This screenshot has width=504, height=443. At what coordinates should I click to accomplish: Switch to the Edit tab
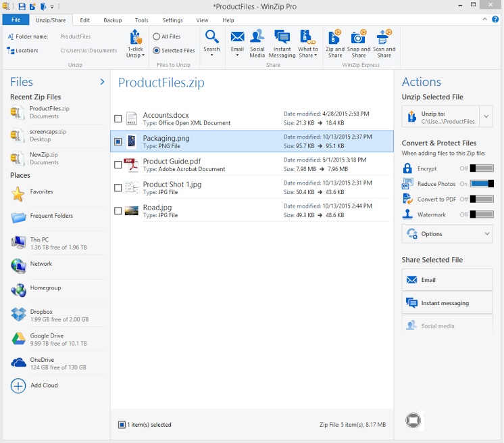(85, 20)
